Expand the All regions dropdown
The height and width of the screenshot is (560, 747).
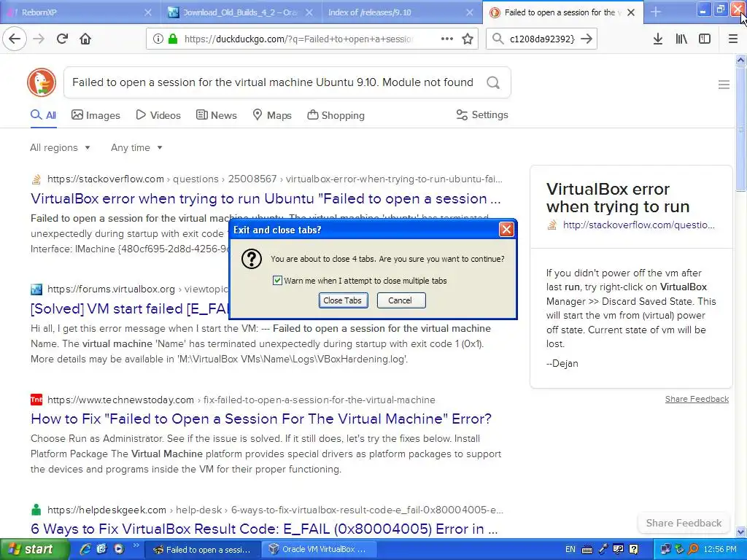tap(60, 147)
